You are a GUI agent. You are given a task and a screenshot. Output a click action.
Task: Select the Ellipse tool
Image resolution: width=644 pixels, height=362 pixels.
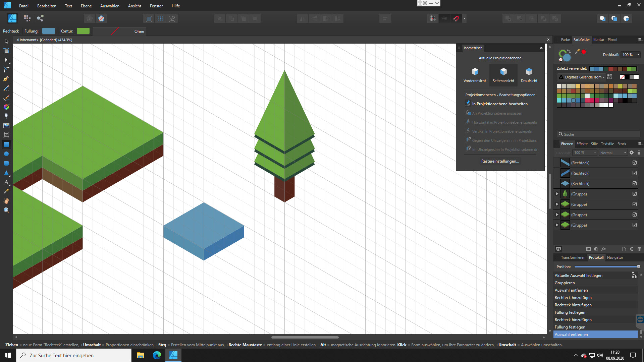6,154
